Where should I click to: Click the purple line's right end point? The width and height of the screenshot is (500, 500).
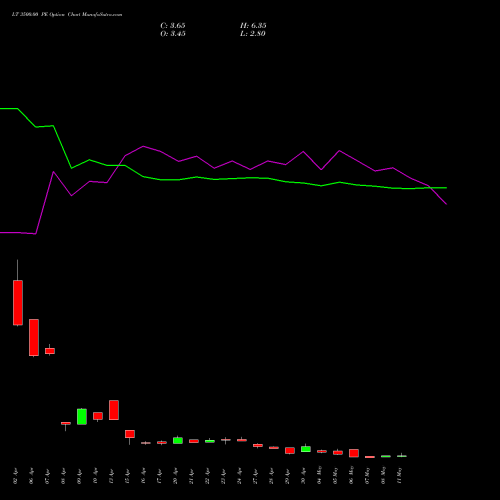pos(446,204)
